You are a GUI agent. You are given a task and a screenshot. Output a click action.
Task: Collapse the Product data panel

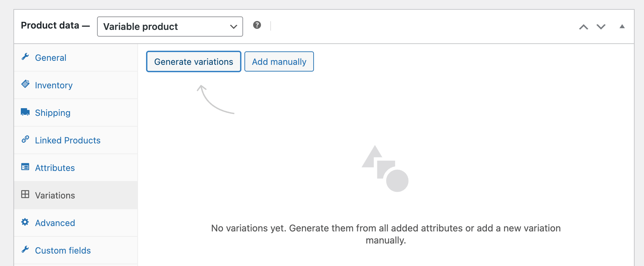pyautogui.click(x=622, y=27)
